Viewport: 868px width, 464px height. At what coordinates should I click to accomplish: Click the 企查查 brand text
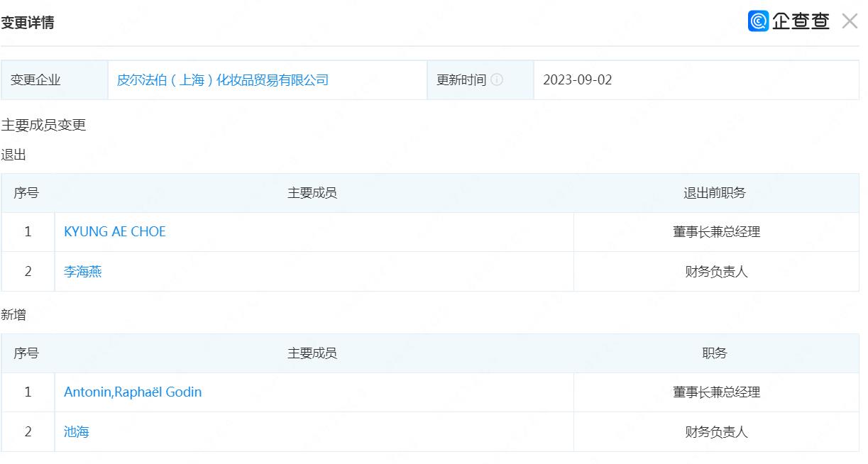tap(801, 21)
